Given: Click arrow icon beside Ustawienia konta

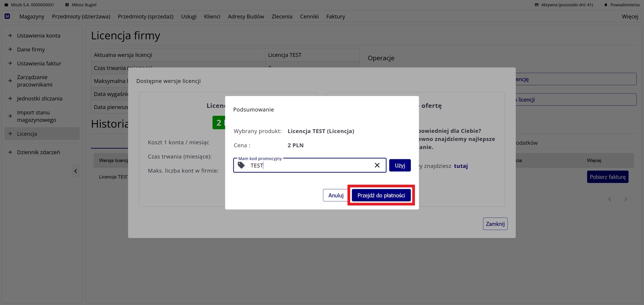Looking at the screenshot, I should (10, 36).
